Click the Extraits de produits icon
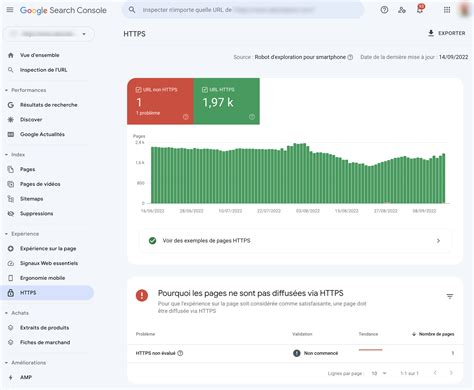The width and height of the screenshot is (474, 390). point(11,328)
